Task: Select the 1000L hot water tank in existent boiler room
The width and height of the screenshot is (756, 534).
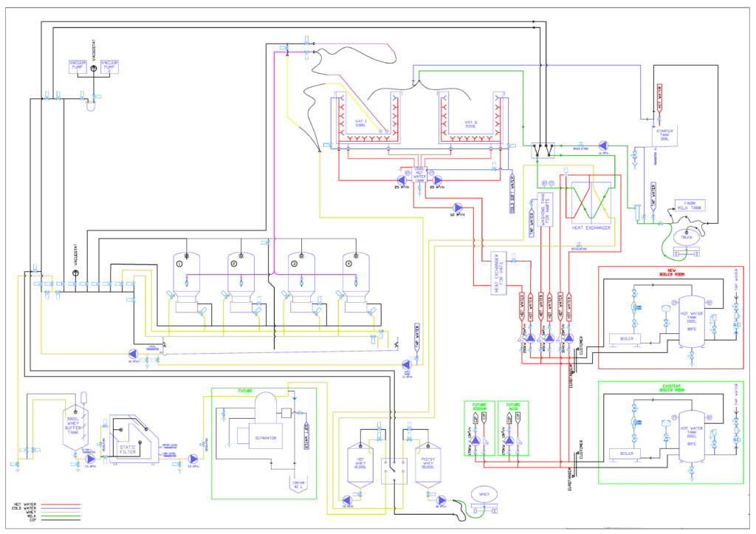Action: (x=692, y=436)
